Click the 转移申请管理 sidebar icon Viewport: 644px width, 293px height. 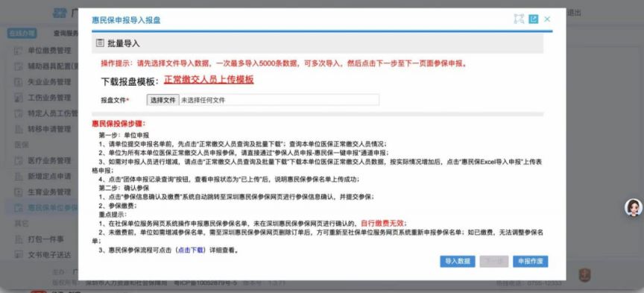[19, 129]
